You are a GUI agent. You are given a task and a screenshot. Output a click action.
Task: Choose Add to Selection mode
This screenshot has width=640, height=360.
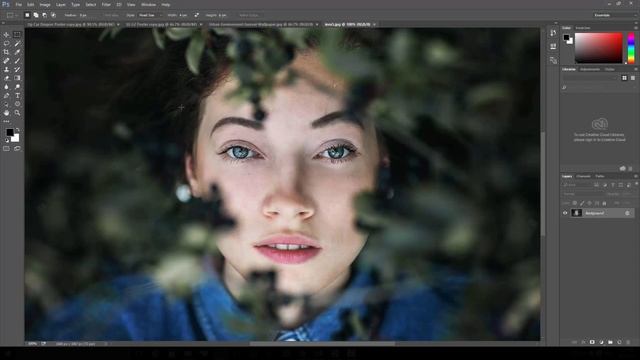point(36,15)
